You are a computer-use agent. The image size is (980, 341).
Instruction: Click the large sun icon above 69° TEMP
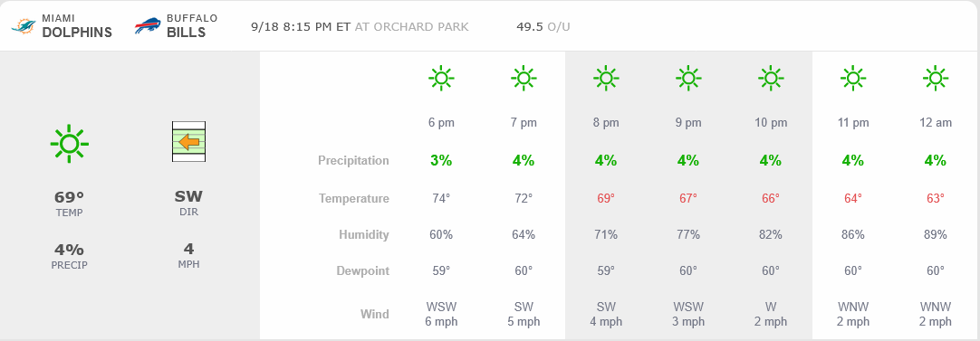coord(70,144)
